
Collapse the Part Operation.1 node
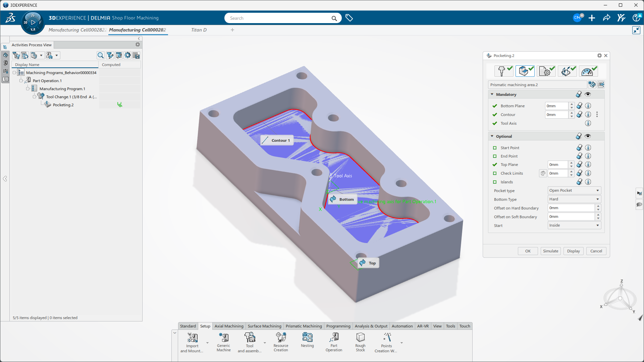pos(21,80)
